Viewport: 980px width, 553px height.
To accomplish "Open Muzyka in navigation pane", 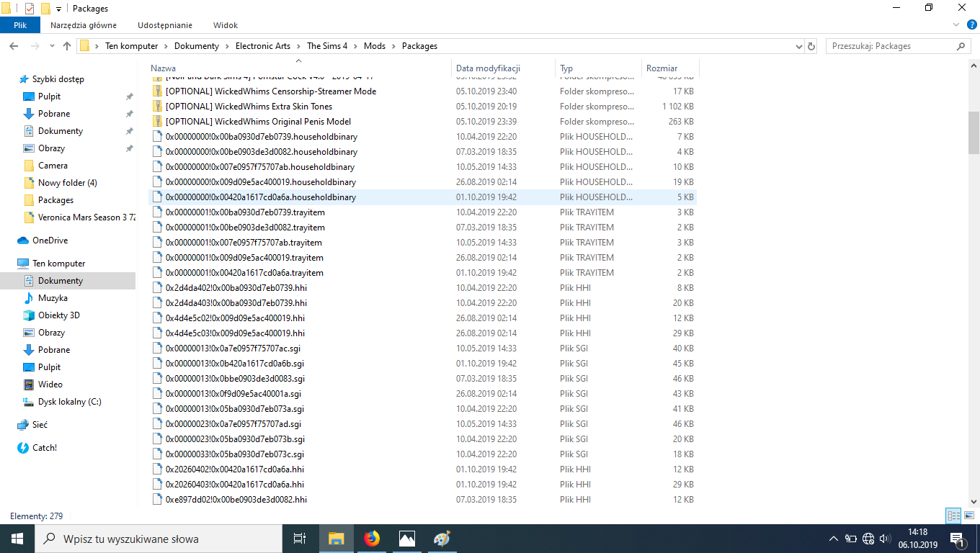I will 53,298.
